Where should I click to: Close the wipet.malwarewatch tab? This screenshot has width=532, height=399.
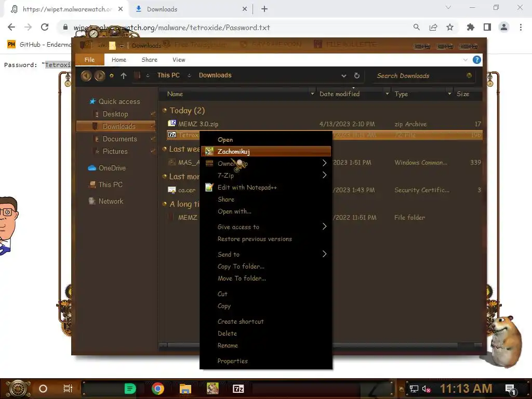[121, 9]
